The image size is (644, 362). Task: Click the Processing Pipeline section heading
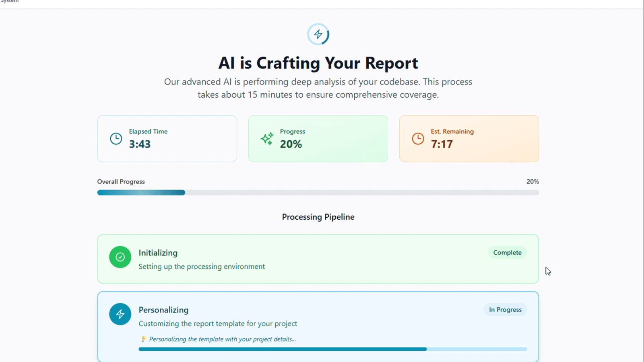(x=318, y=217)
